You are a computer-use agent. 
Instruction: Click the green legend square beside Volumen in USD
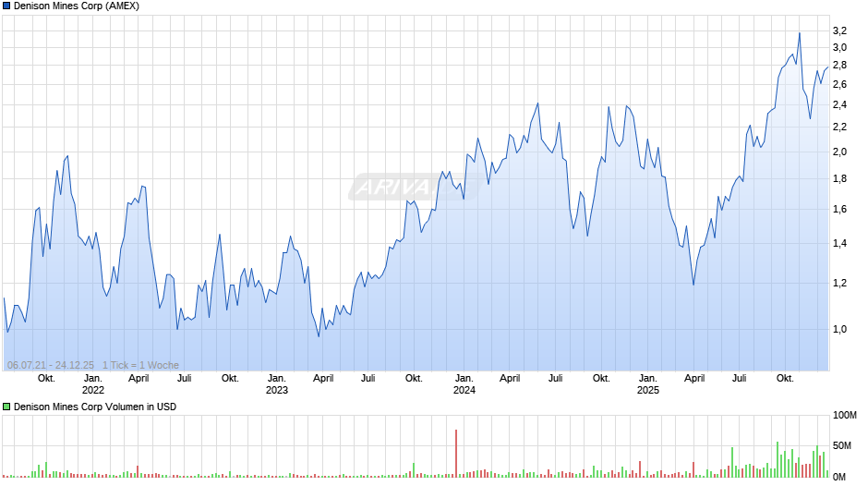tap(6, 407)
